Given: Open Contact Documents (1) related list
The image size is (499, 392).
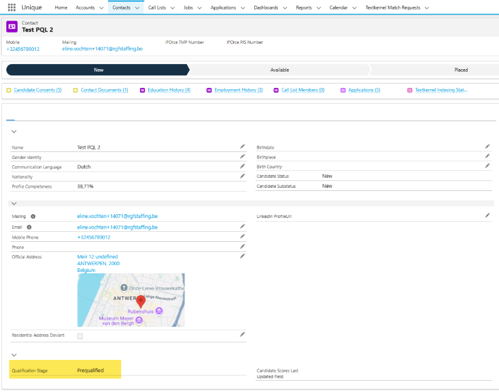Looking at the screenshot, I should (104, 90).
